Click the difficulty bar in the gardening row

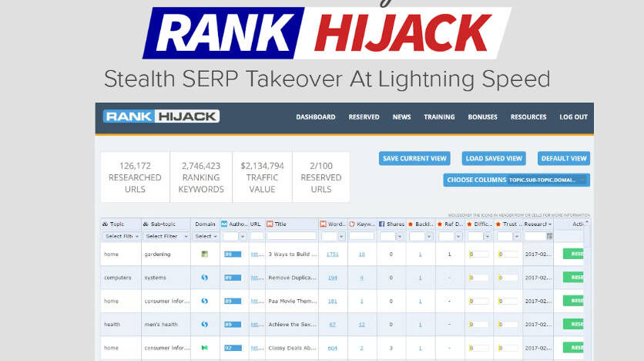479,254
